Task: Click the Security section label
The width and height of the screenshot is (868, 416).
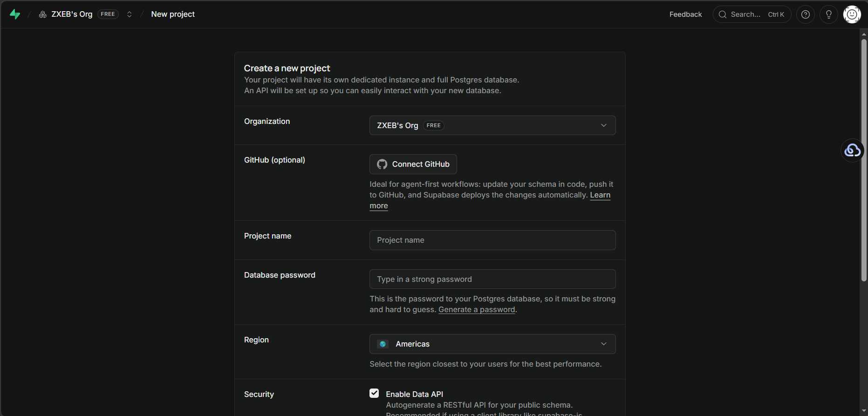Action: (259, 395)
